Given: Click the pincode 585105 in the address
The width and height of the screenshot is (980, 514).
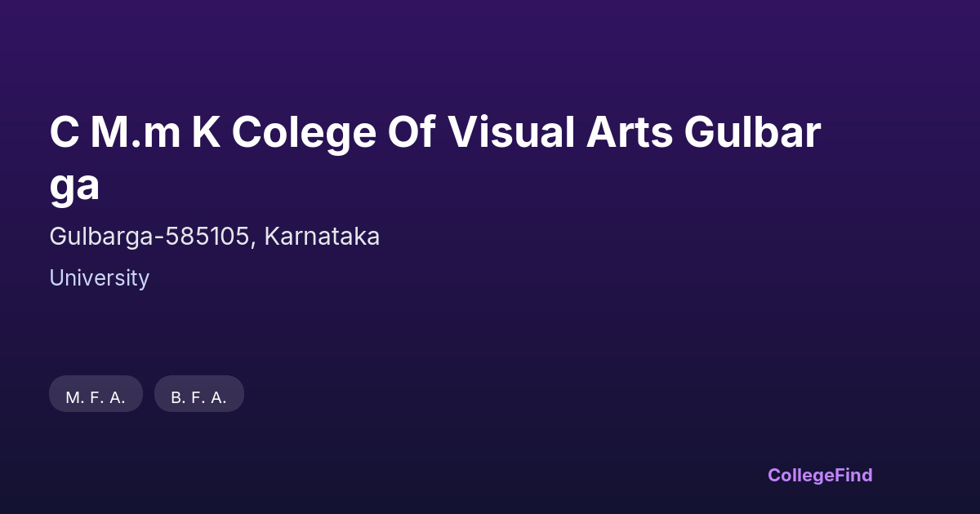Looking at the screenshot, I should coord(207,237).
